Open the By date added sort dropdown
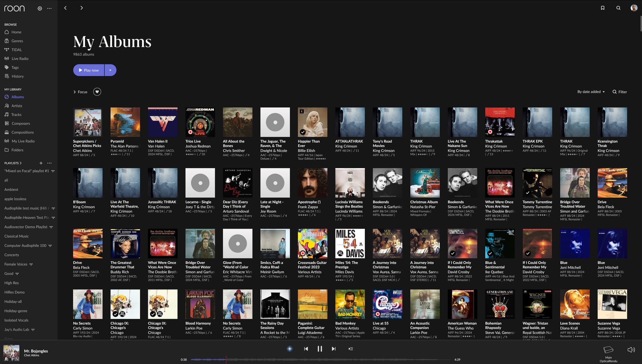Viewport: 642px width, 364px height. [591, 92]
